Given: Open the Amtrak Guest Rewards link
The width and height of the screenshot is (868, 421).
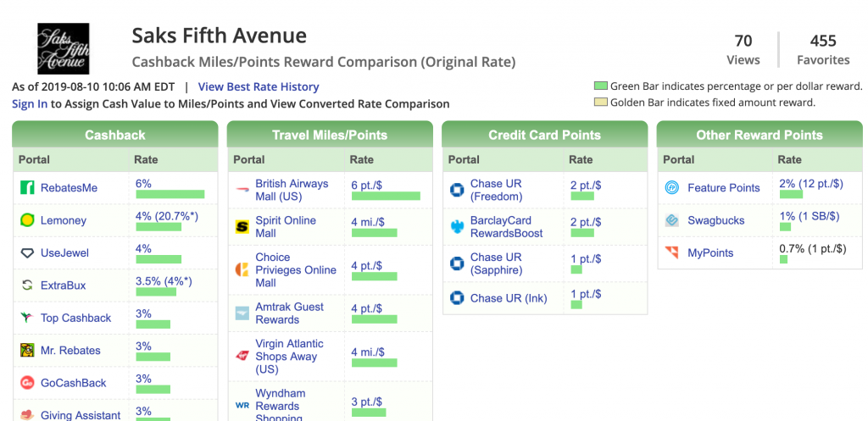Looking at the screenshot, I should tap(290, 313).
